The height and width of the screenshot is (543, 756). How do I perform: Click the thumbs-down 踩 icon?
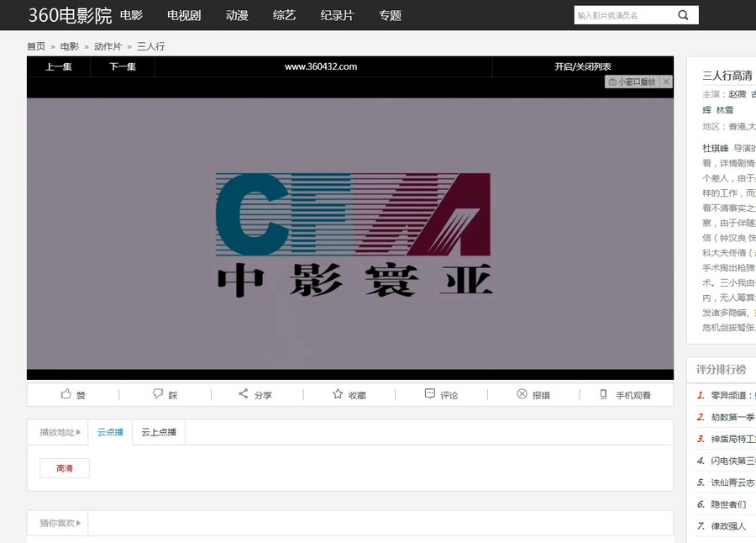pos(158,393)
